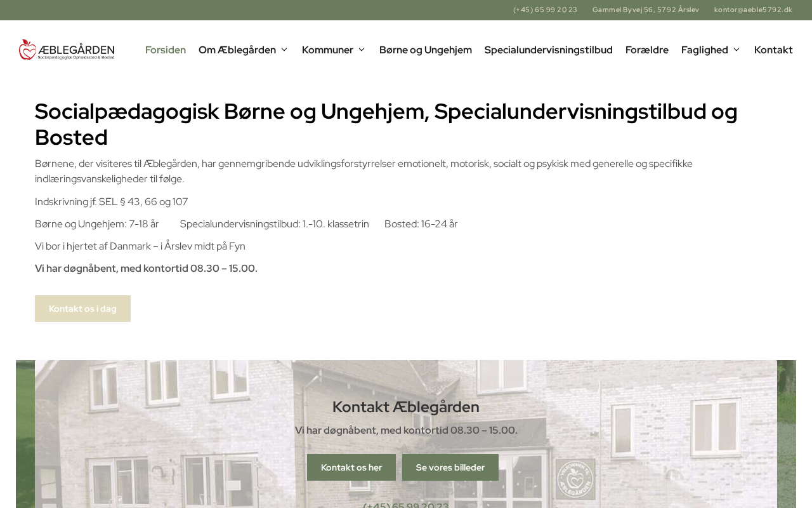Open the Faglighed menu item
This screenshot has width=812, height=508.
pos(705,50)
